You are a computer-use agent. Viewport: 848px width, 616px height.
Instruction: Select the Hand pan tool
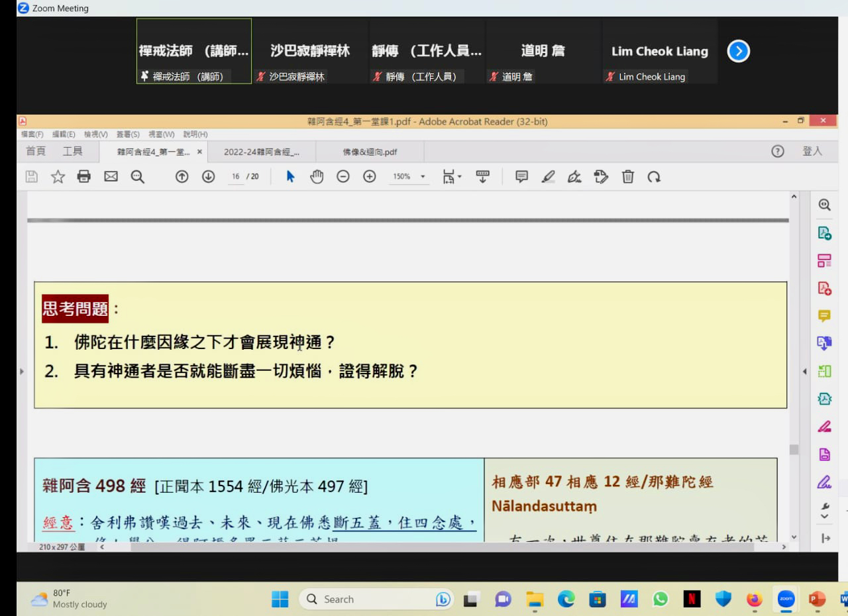pyautogui.click(x=317, y=177)
